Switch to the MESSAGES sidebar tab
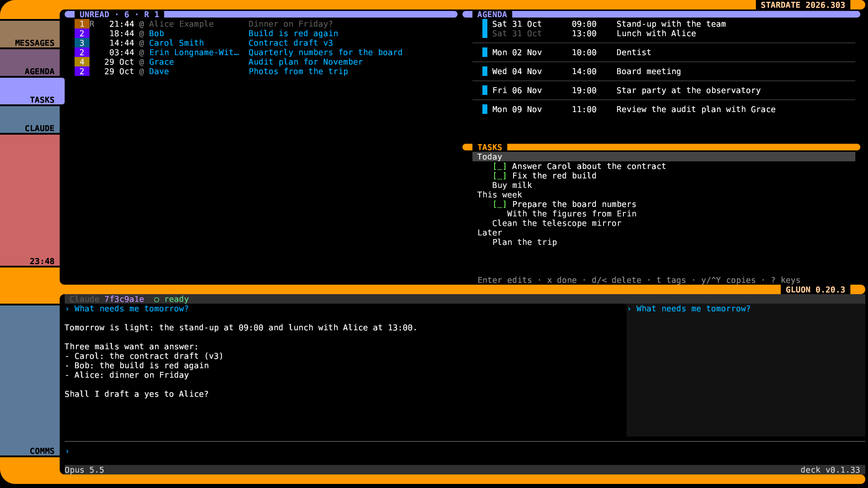The image size is (868, 488). [30, 34]
